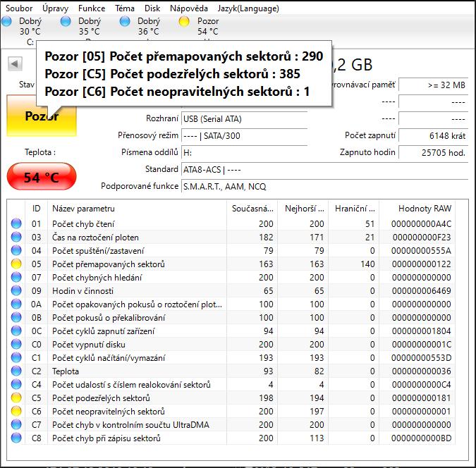Click the previous disk arrow button
This screenshot has width=476, height=468.
pos(15,63)
